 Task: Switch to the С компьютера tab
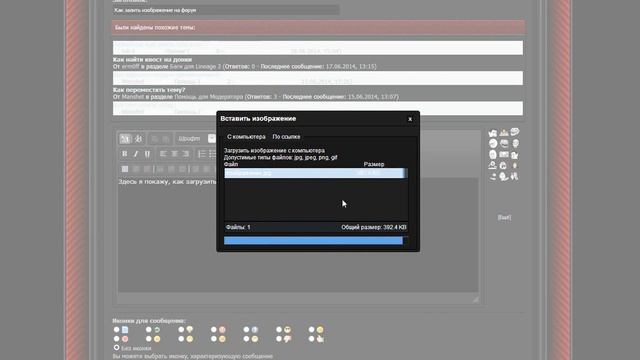point(246,137)
